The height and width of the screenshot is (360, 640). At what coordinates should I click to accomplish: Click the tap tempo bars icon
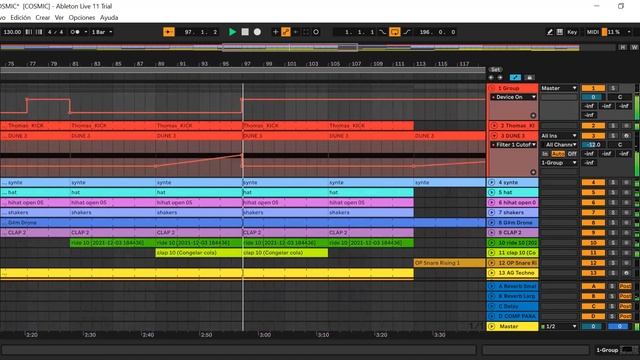point(29,32)
